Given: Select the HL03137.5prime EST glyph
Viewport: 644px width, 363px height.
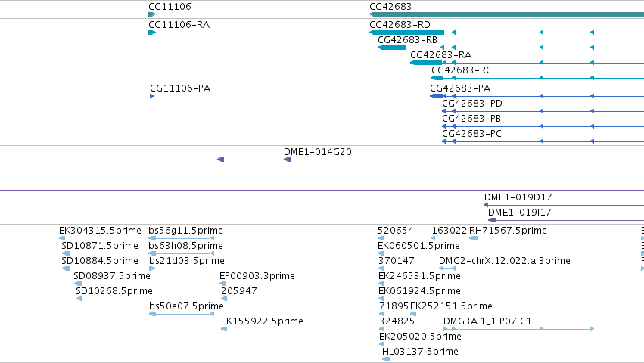Looking at the screenshot, I should click(386, 359).
